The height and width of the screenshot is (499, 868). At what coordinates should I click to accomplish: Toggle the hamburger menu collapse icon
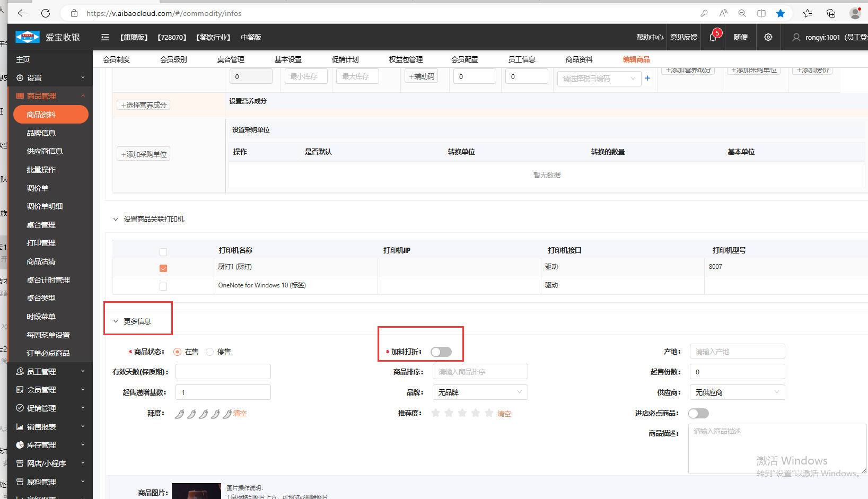click(105, 37)
